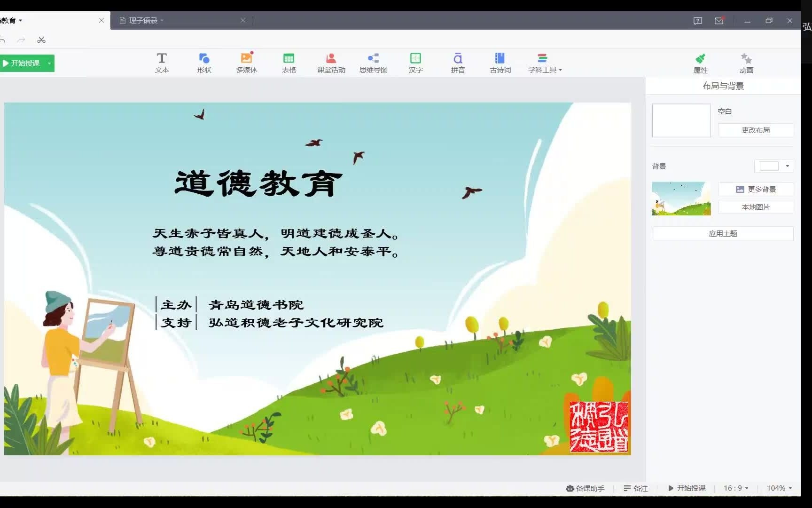
Task: Select the red seal stamp image
Action: (x=599, y=427)
